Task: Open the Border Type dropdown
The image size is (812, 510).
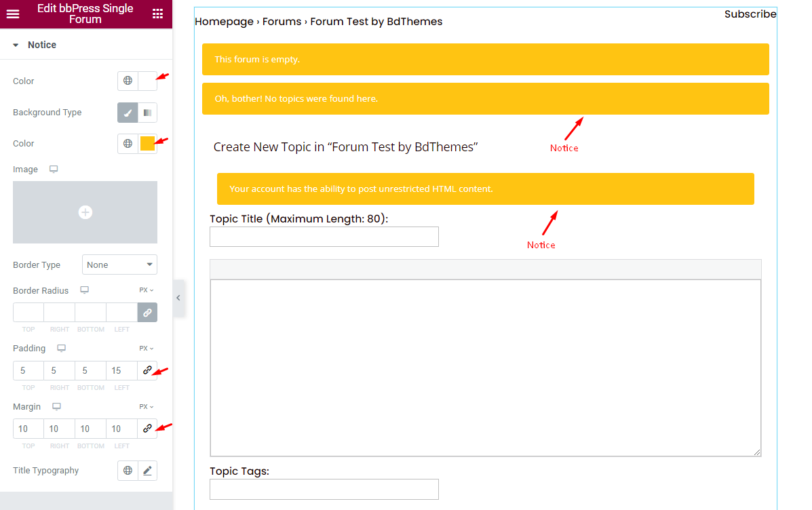Action: pos(119,264)
